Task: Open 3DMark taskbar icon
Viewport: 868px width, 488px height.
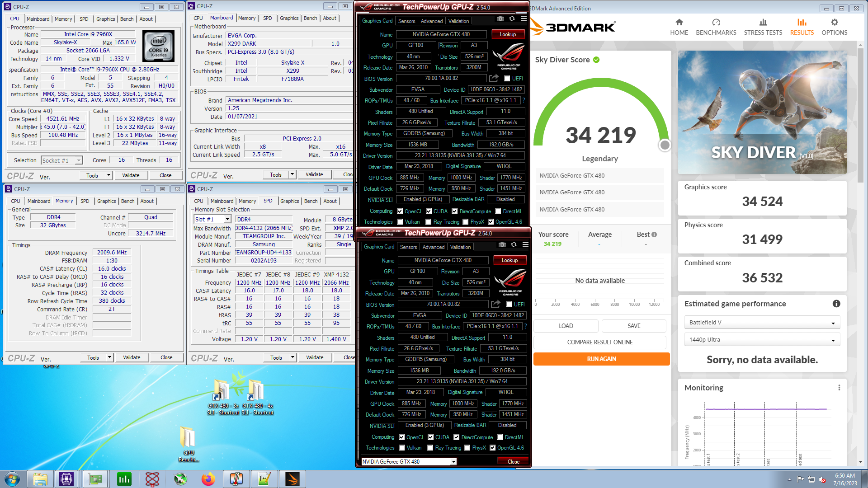Action: pos(292,479)
